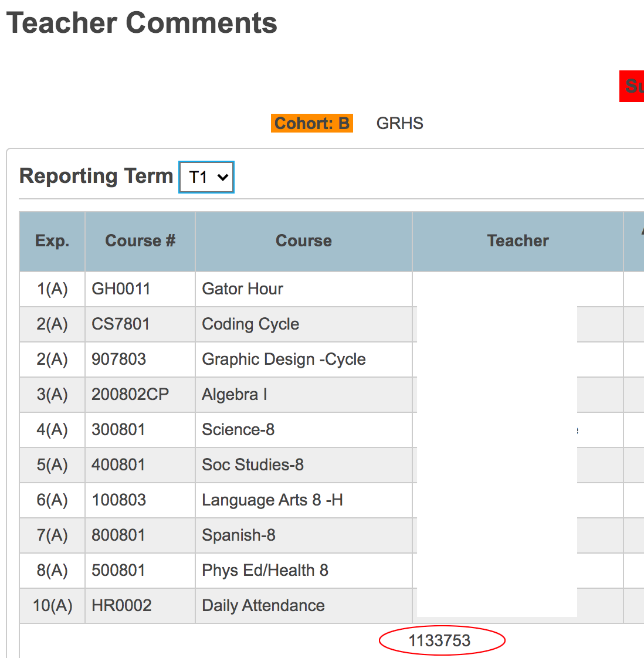Select the Gator Hour course cell
This screenshot has width=644, height=658.
304,289
